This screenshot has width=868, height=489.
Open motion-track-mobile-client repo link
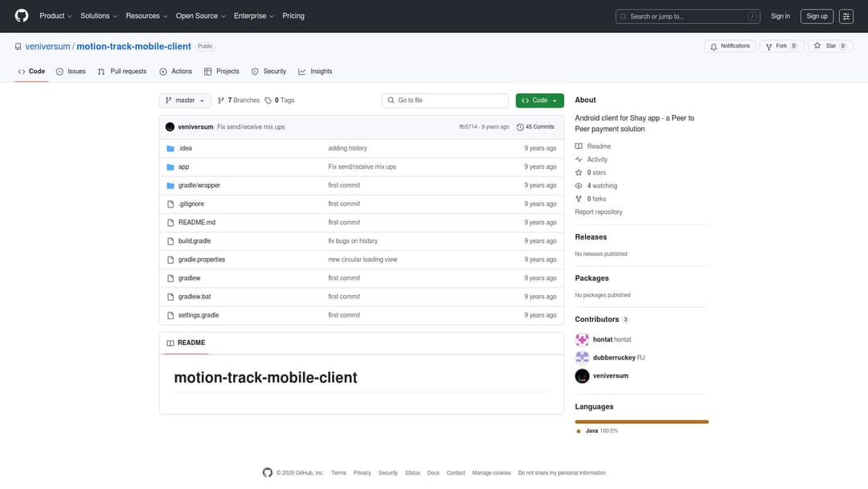133,47
